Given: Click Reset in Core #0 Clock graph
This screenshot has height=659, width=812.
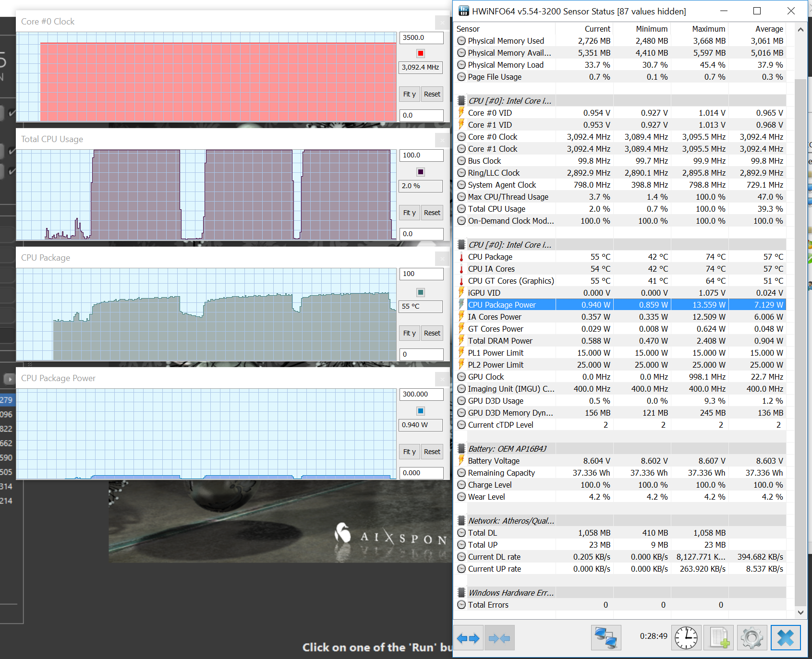Looking at the screenshot, I should (432, 94).
